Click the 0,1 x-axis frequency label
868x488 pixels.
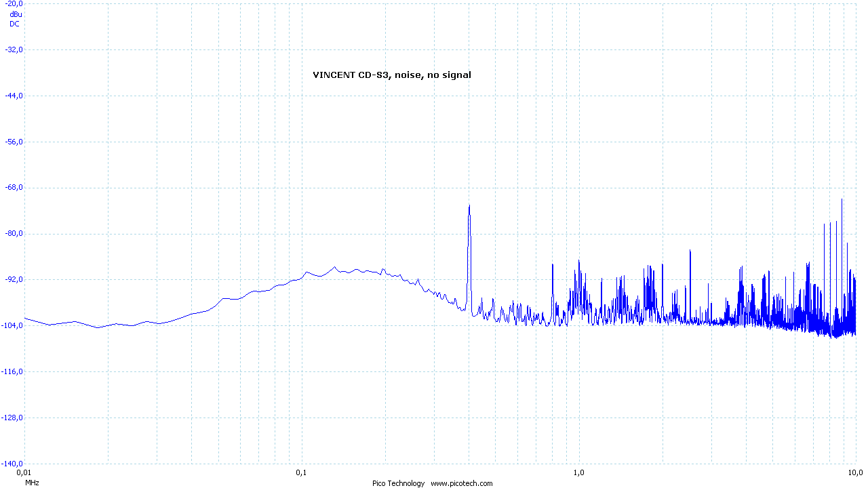(x=301, y=472)
